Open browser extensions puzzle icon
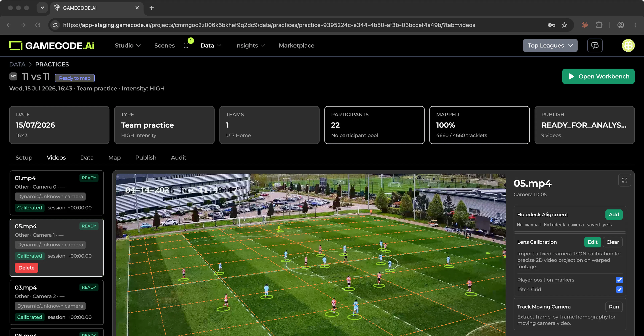The image size is (644, 336). click(599, 25)
